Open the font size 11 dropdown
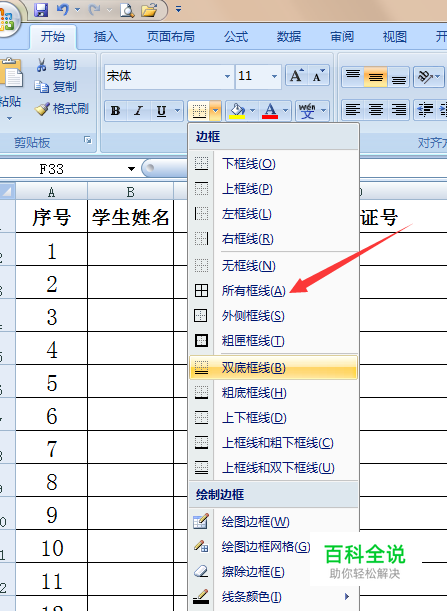447x611 pixels. [274, 76]
